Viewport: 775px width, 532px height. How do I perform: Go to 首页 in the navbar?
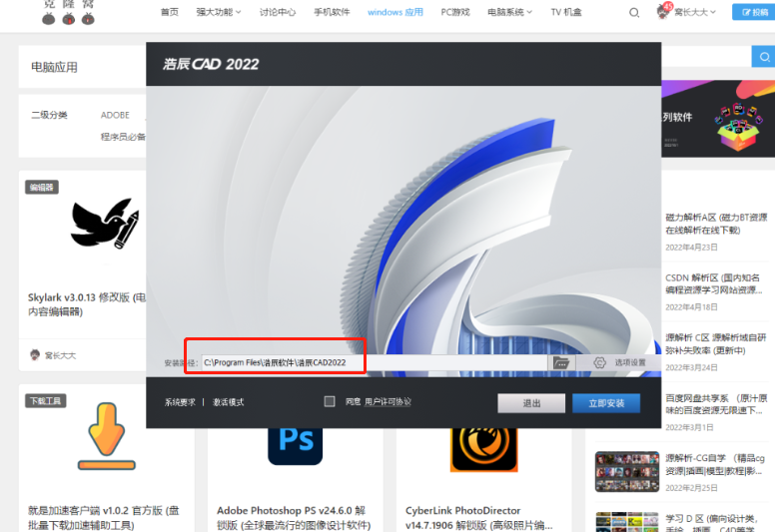pos(170,12)
